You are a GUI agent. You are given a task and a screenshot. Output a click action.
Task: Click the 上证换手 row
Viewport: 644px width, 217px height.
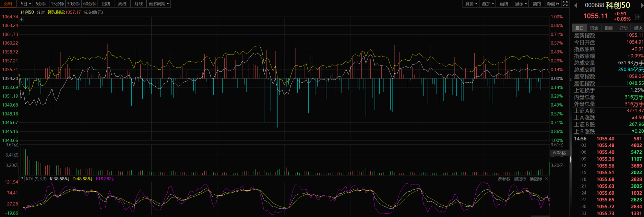608,90
